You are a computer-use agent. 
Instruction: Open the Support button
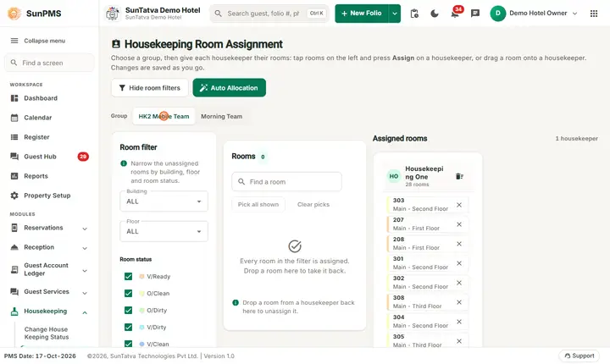(579, 356)
